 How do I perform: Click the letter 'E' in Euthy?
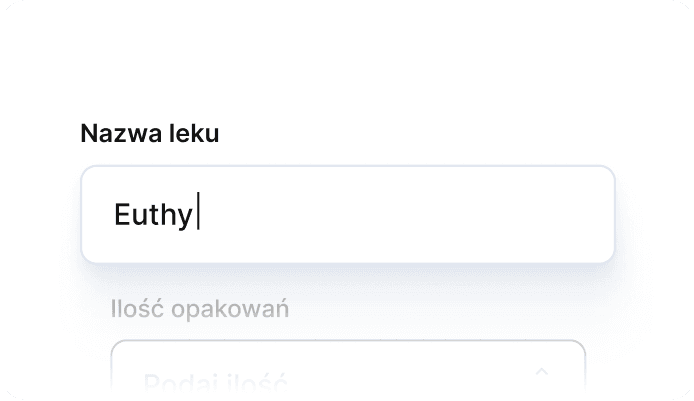(x=123, y=215)
